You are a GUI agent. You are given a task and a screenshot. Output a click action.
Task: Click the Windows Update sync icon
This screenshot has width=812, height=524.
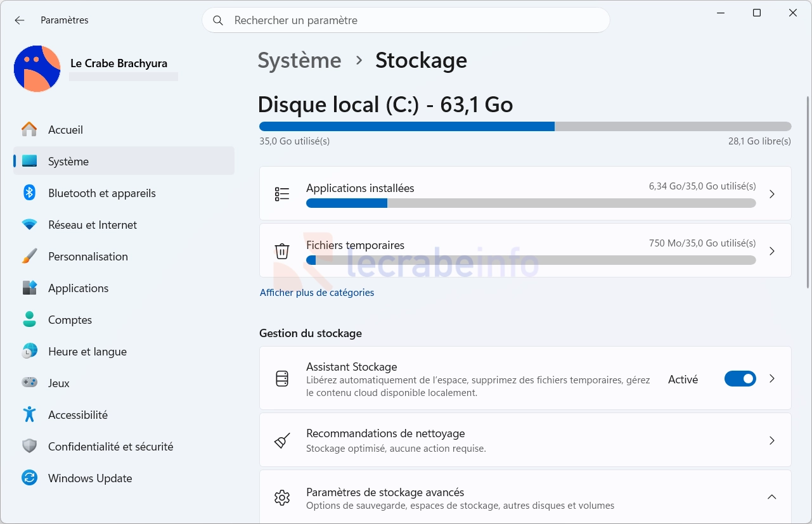coord(29,478)
